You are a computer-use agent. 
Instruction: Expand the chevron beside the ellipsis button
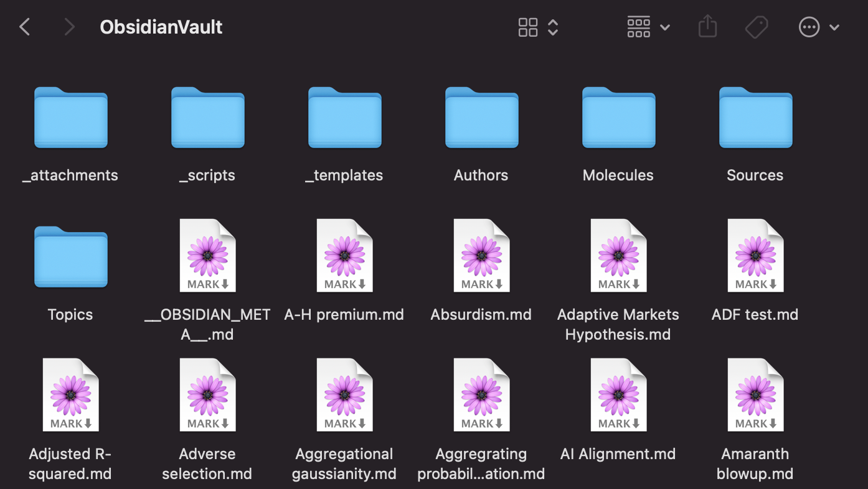[834, 27]
